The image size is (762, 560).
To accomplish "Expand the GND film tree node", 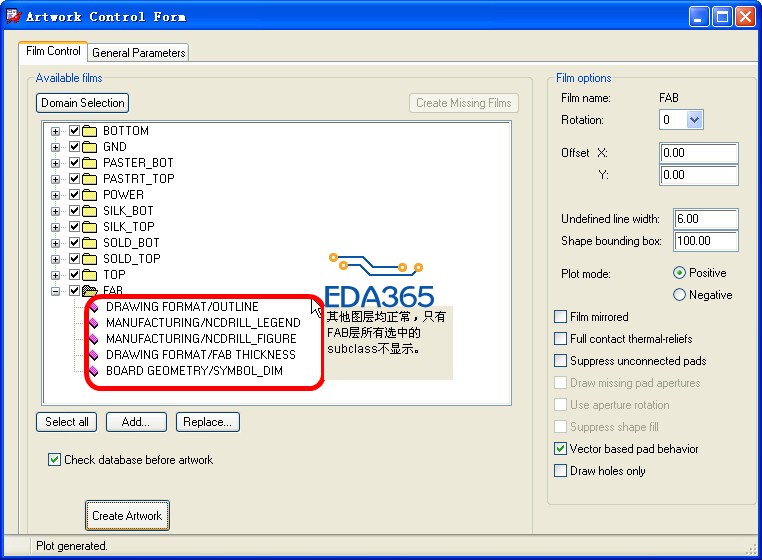I will click(x=55, y=147).
